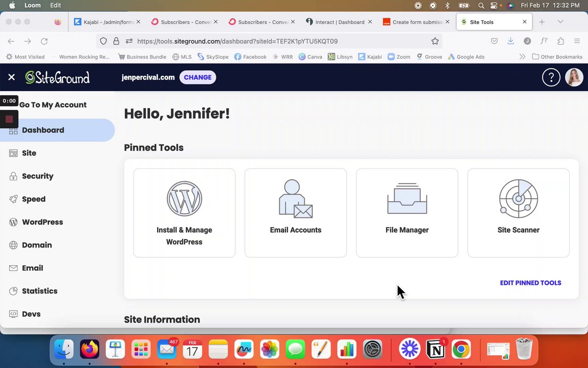Click Go To My Account
The image size is (588, 368).
[x=53, y=105]
